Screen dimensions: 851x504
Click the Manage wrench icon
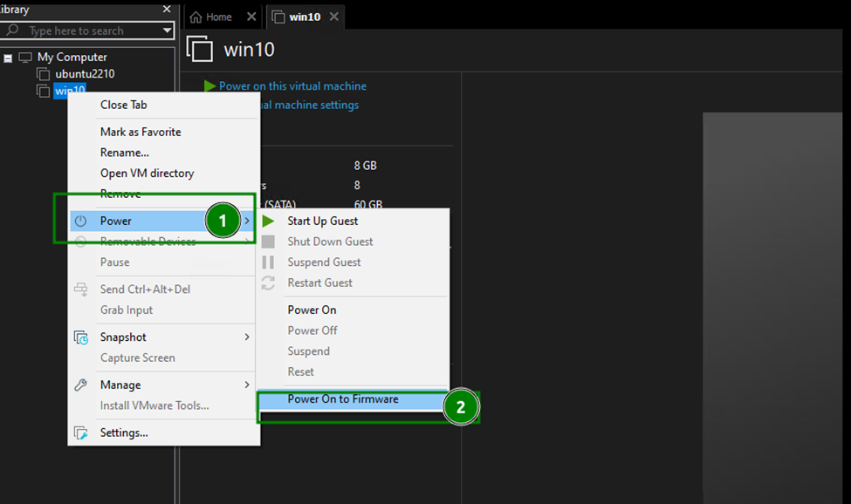(x=80, y=385)
